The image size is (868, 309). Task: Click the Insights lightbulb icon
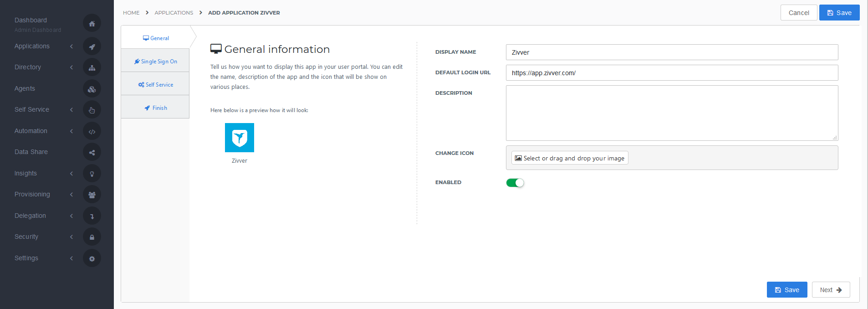click(92, 174)
